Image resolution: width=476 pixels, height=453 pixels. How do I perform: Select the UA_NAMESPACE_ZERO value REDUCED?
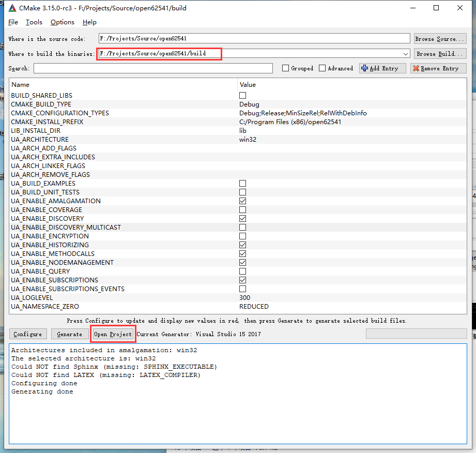coord(254,307)
